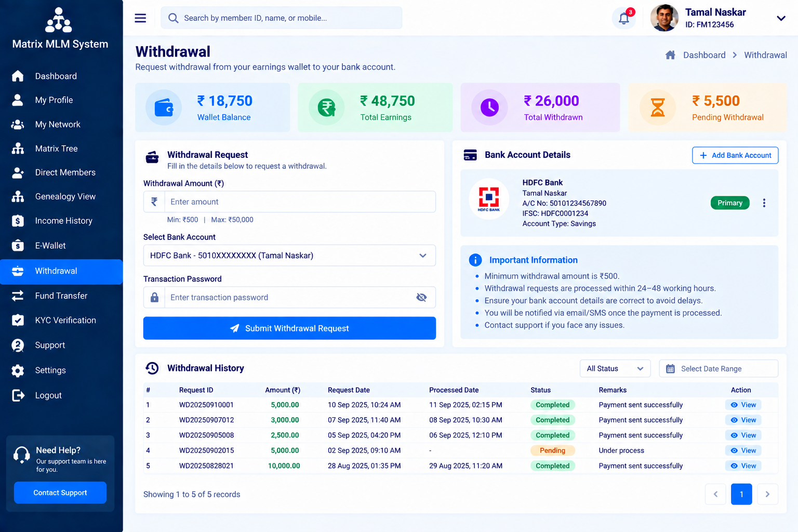Click the Income History sidebar icon

pos(18,221)
